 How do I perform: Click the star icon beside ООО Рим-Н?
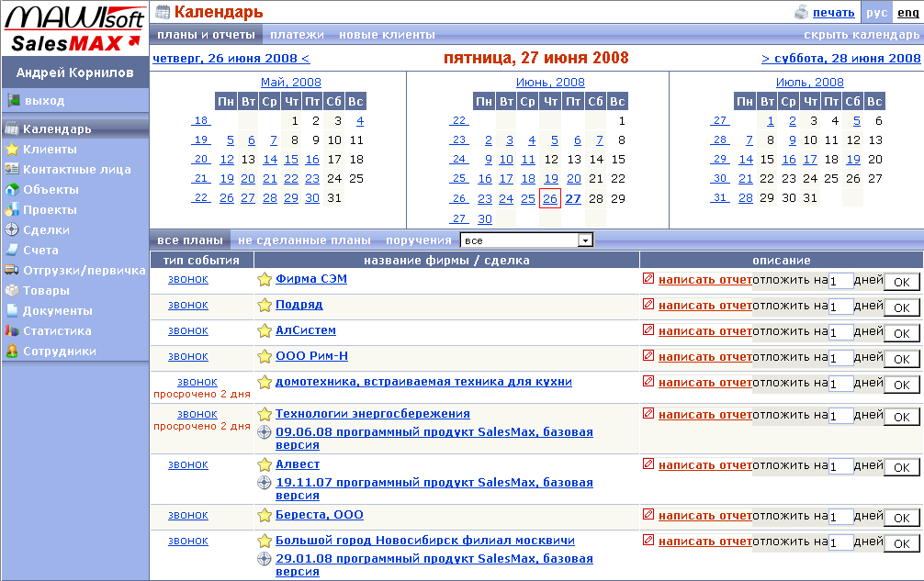[265, 356]
